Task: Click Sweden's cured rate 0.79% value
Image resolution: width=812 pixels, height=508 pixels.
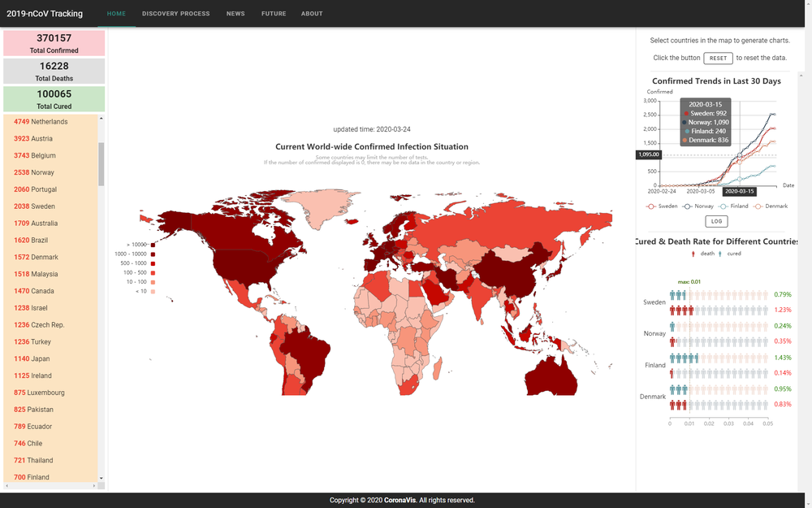Action: 783,294
